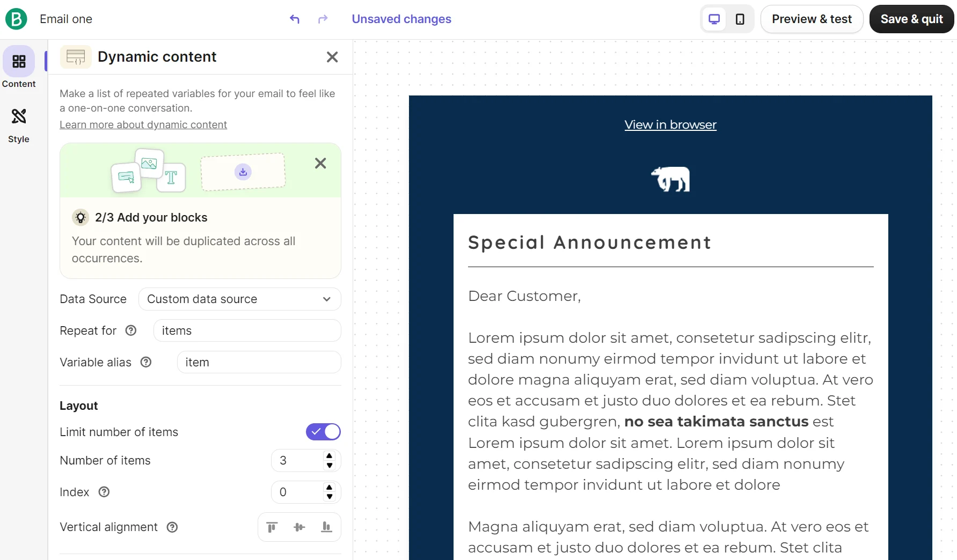Viewport: 957px width, 560px height.
Task: Show help for Variable alias
Action: [146, 362]
